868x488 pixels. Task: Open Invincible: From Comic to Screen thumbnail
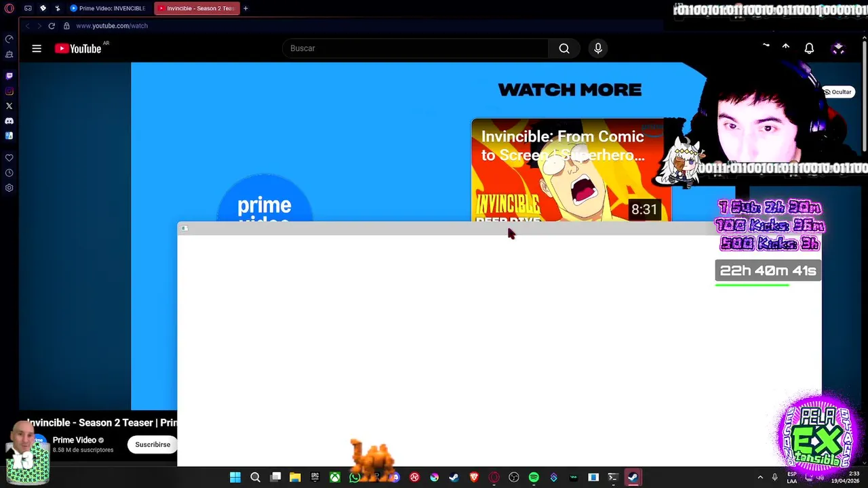tap(571, 169)
